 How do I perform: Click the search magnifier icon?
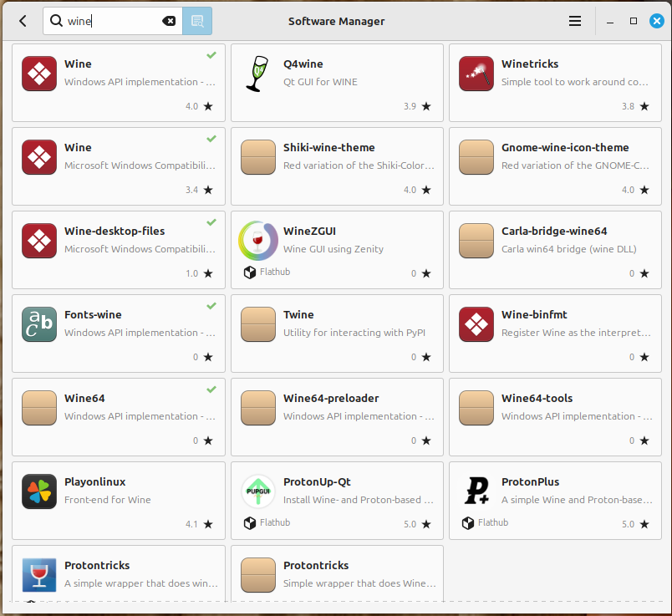coord(56,20)
